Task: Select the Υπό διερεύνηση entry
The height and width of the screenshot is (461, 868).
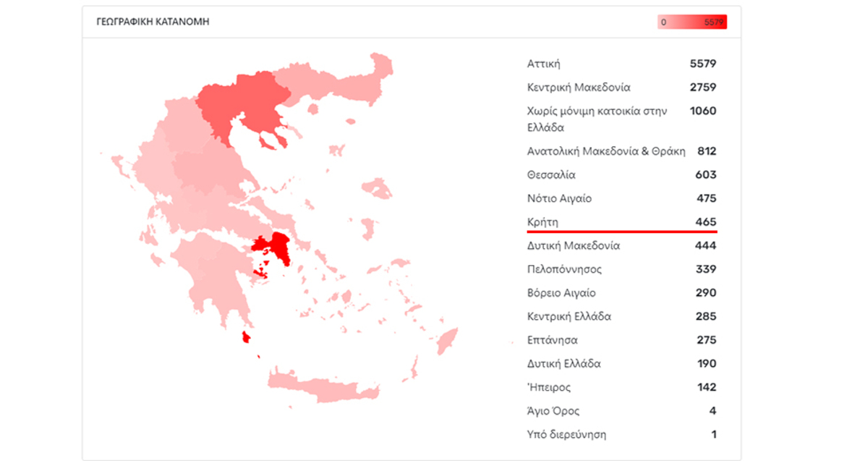Action: click(x=621, y=435)
